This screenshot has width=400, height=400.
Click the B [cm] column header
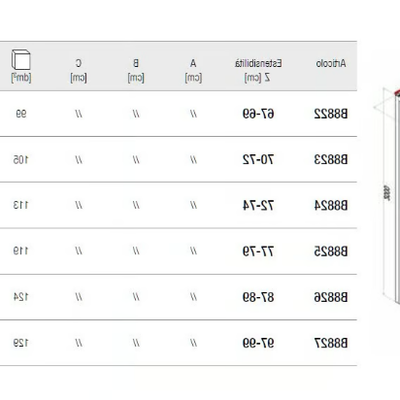tap(136, 70)
